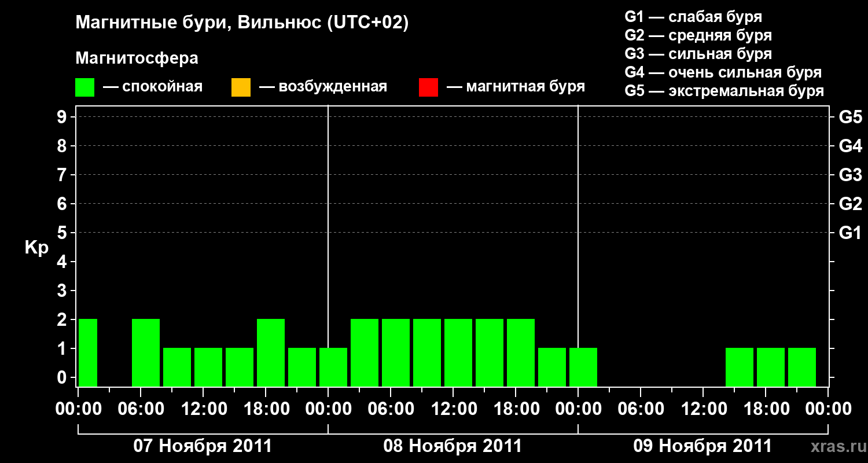
Task: Select the Kp 2 bar at 00:00 on 07 Ноября
Action: [88, 353]
